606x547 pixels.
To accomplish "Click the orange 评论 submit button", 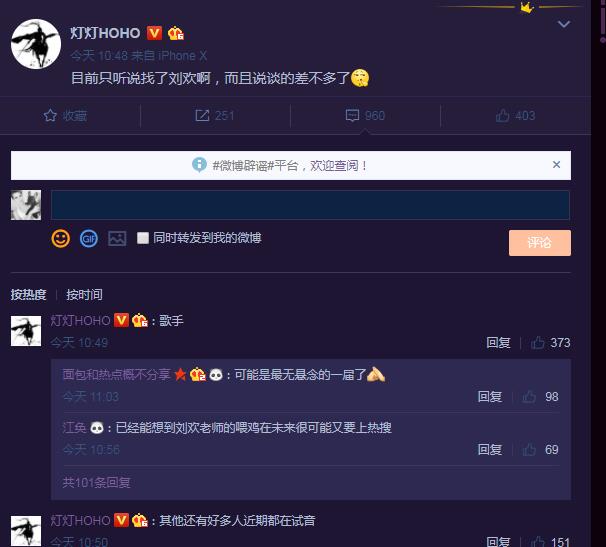I will (x=540, y=243).
